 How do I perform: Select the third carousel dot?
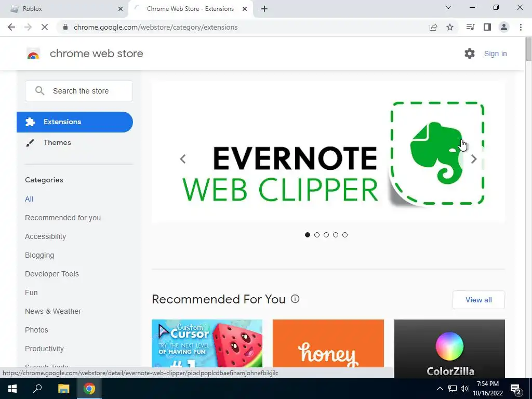point(326,235)
